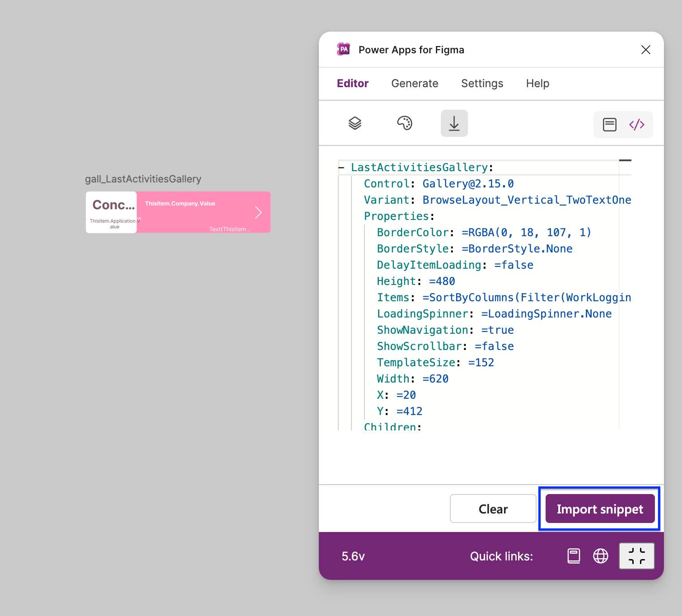Select the download import icon
The height and width of the screenshot is (616, 682).
point(454,123)
